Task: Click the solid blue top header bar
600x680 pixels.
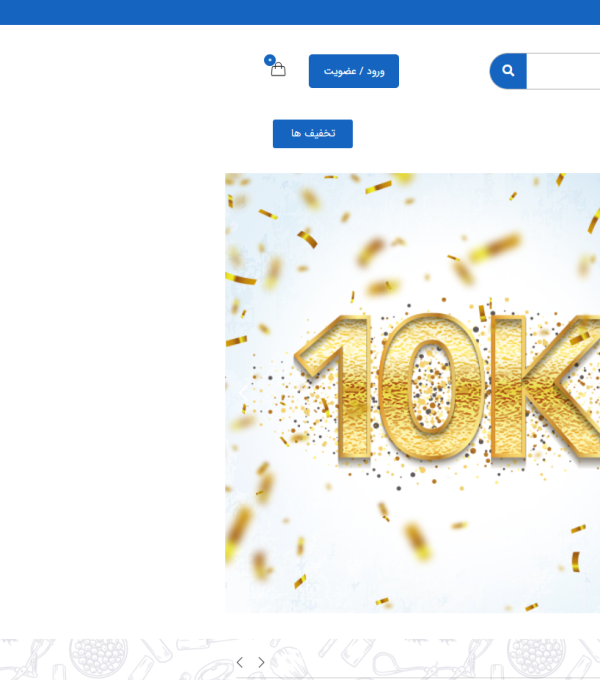Action: 300,12
